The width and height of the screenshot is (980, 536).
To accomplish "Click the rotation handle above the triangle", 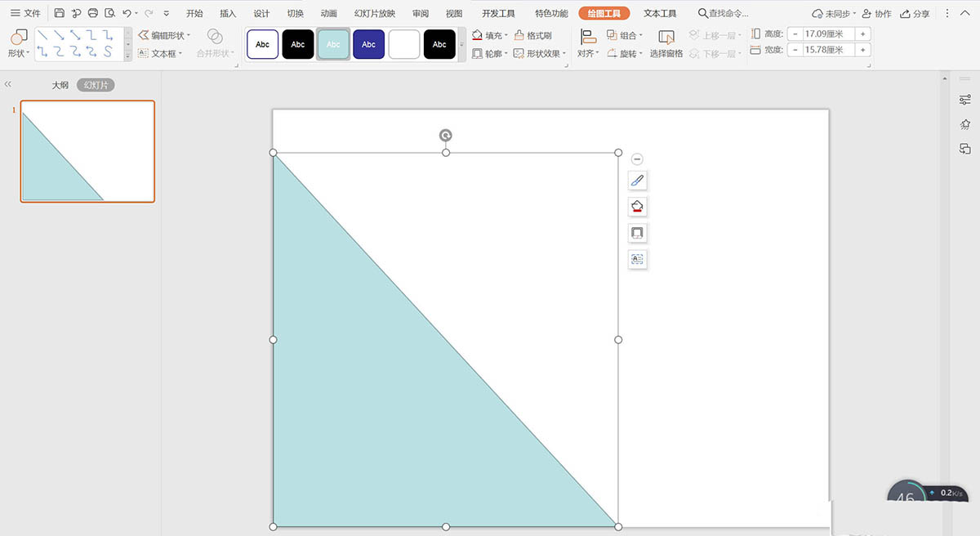I will tap(446, 136).
